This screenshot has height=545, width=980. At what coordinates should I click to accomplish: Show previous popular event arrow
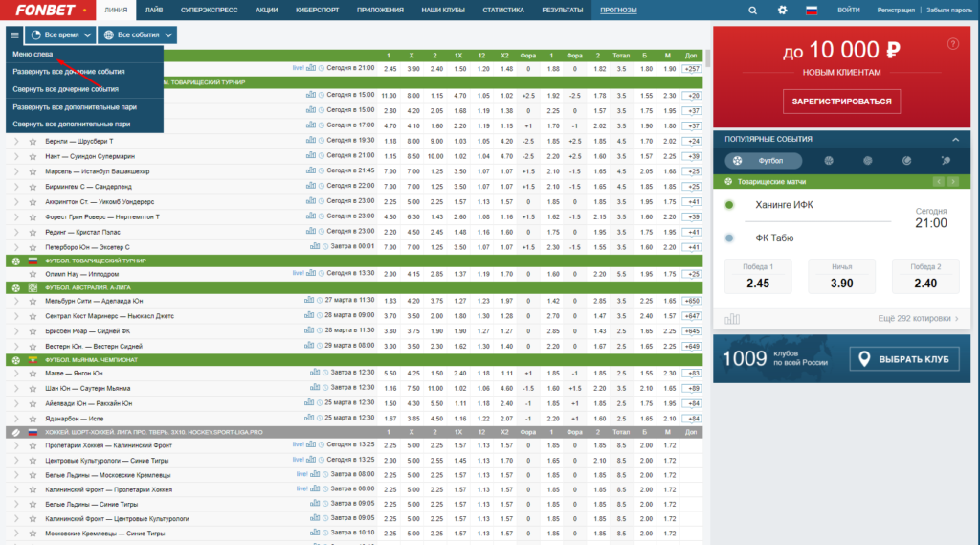click(x=939, y=181)
